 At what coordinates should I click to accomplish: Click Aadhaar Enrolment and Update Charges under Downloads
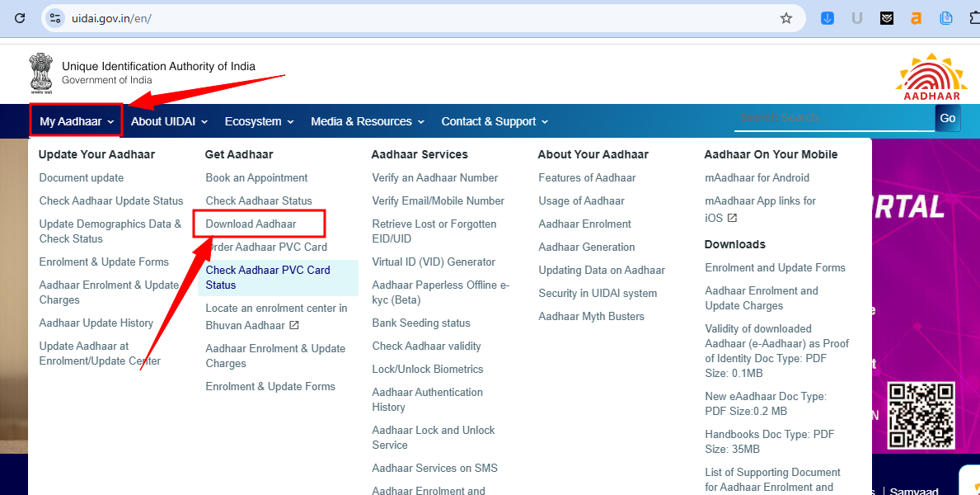(762, 299)
